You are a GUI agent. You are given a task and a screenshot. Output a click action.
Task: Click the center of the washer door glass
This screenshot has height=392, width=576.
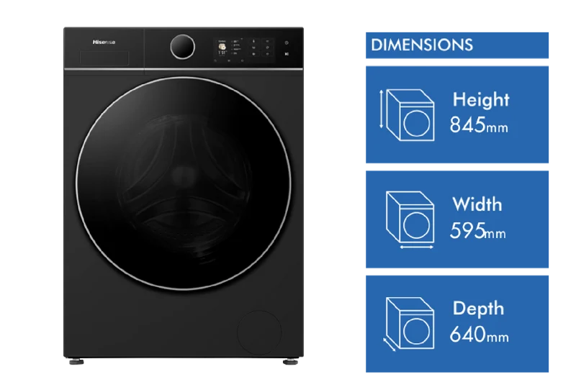click(x=184, y=183)
